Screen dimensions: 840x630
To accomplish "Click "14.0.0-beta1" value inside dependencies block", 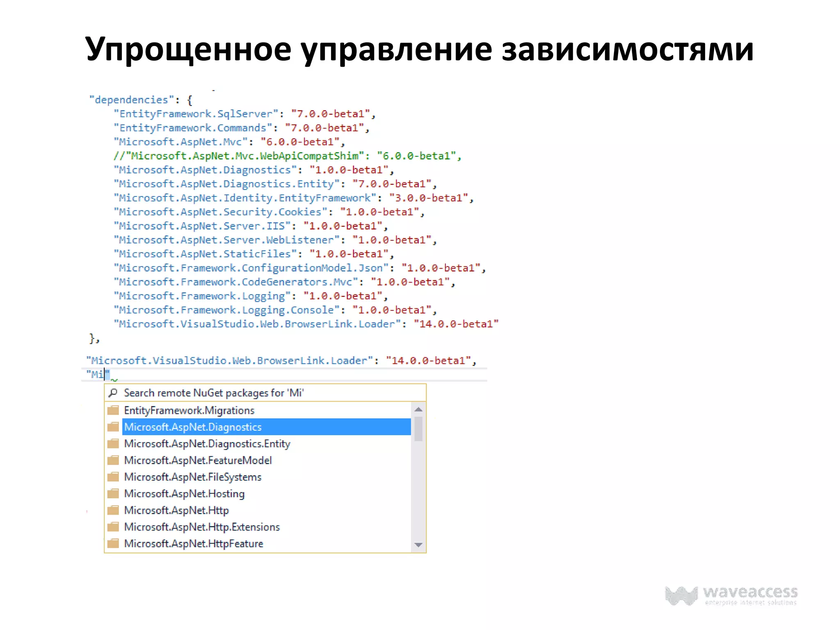I will pyautogui.click(x=456, y=324).
